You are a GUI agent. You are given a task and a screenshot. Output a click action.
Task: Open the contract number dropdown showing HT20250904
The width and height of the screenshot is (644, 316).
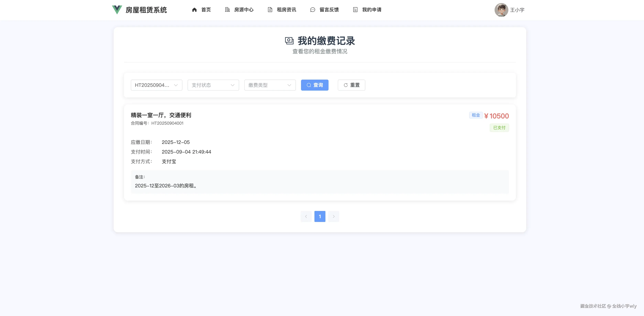point(156,85)
